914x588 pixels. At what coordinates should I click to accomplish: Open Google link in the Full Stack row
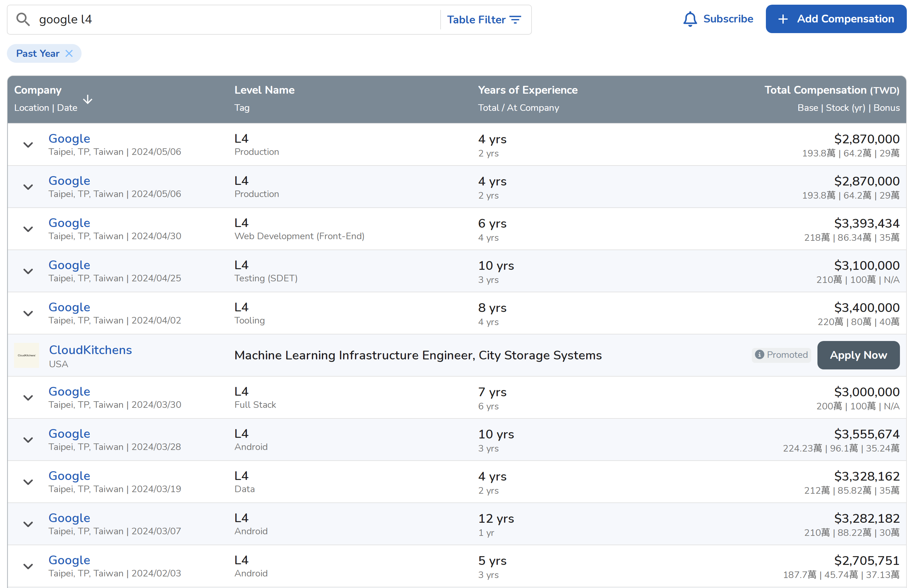pyautogui.click(x=69, y=392)
